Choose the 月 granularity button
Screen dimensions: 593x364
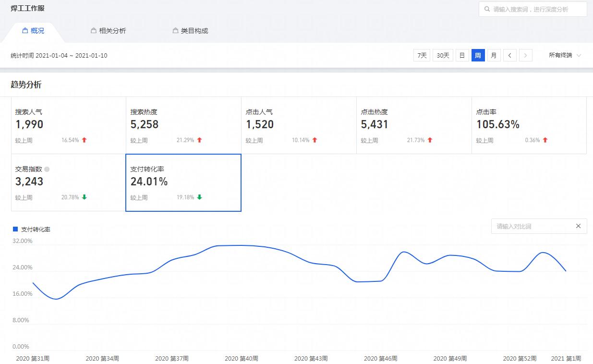(494, 55)
